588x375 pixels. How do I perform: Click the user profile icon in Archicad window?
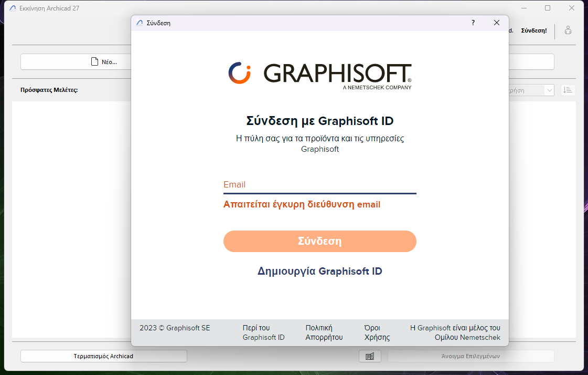coord(568,30)
